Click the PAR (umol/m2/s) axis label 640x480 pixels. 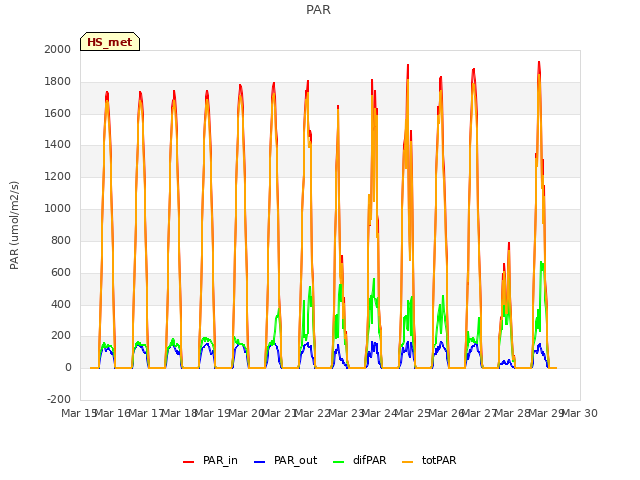[14, 225]
